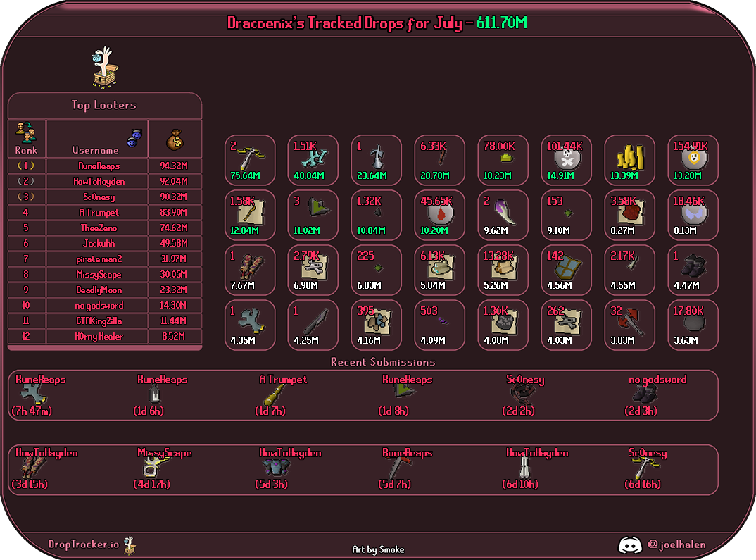Viewport: 756px width, 560px height.
Task: Select the skull rune stack worth 14.91M
Action: click(566, 160)
